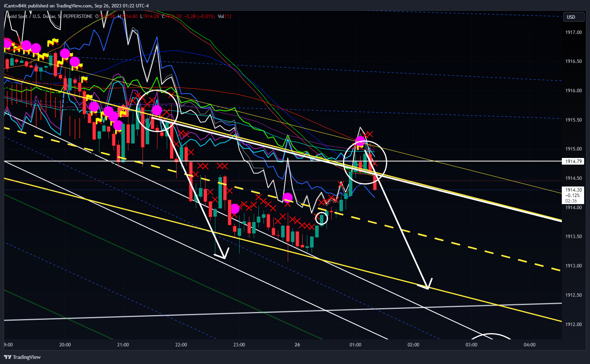Click the open value O1914.58
Image resolution: width=590 pixels, height=364 pixels.
pos(105,16)
